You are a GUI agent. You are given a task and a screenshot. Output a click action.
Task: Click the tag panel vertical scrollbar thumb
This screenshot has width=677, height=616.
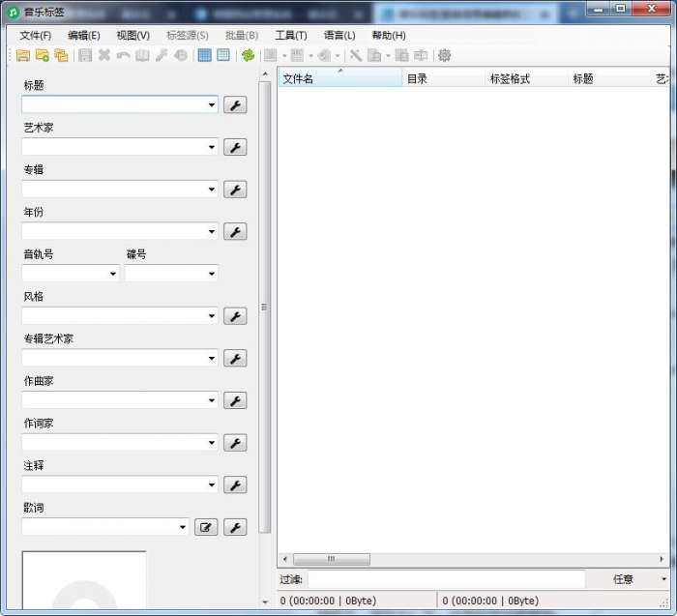(x=264, y=308)
